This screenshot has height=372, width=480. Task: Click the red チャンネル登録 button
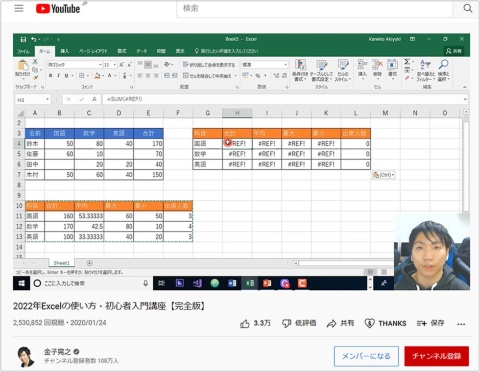437,356
